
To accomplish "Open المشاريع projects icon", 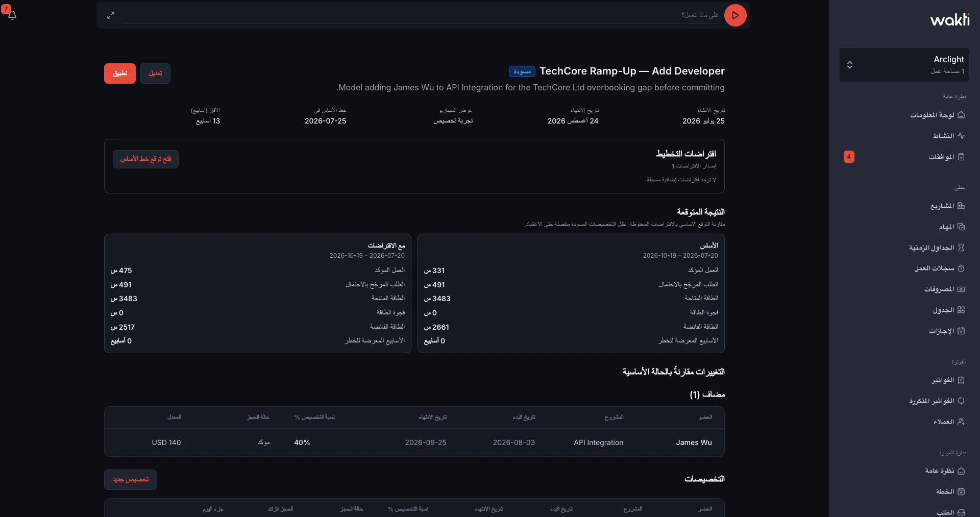I will tap(961, 206).
